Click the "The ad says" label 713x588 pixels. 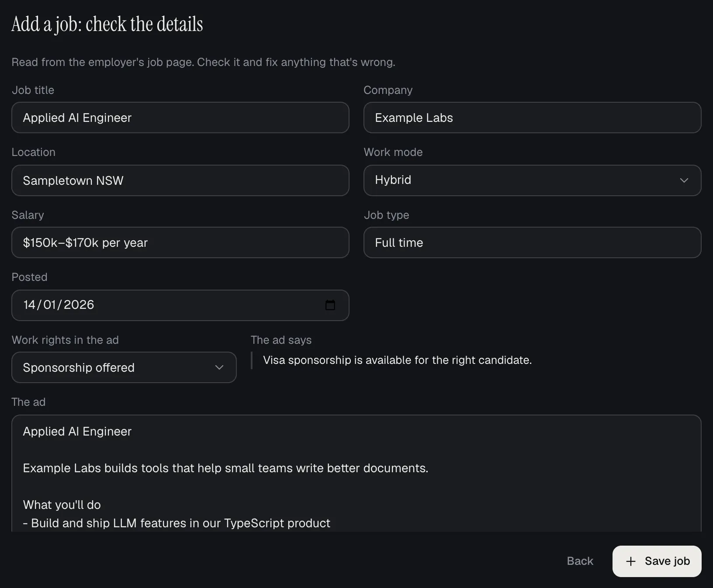point(281,340)
